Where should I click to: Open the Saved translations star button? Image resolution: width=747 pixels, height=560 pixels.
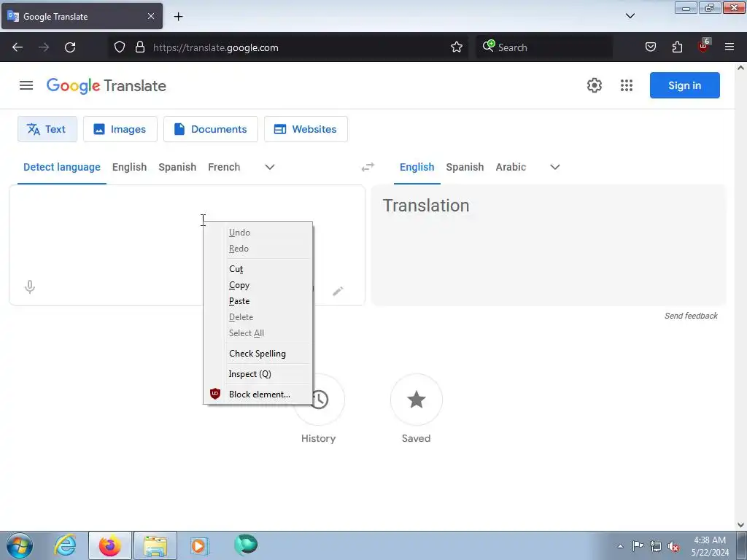coord(416,400)
